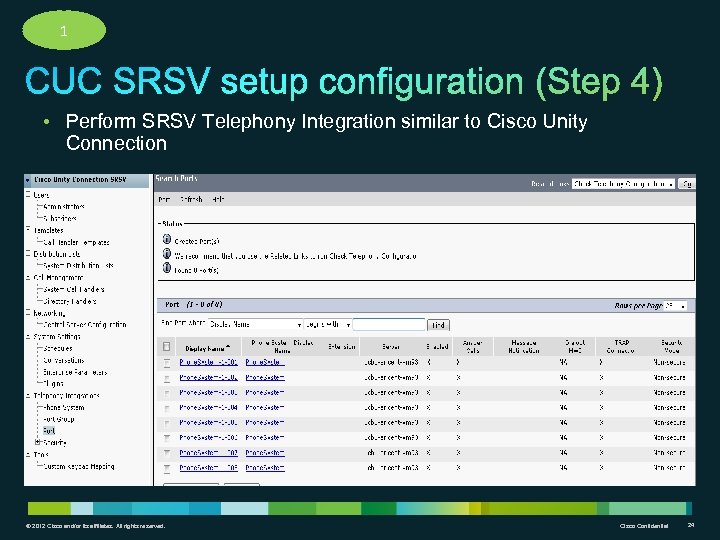Click the Message Notification column header

[x=524, y=347]
